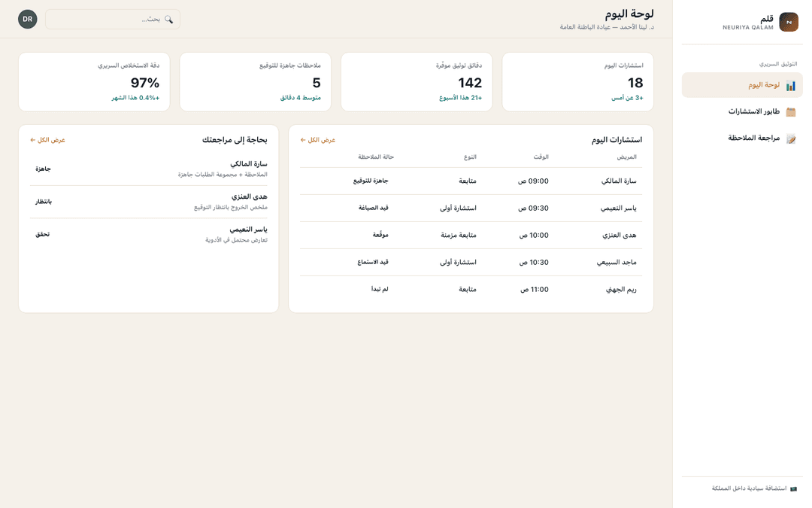
Task: Open the دقة الاستخلاص السريري card showing 97%
Action: [94, 81]
